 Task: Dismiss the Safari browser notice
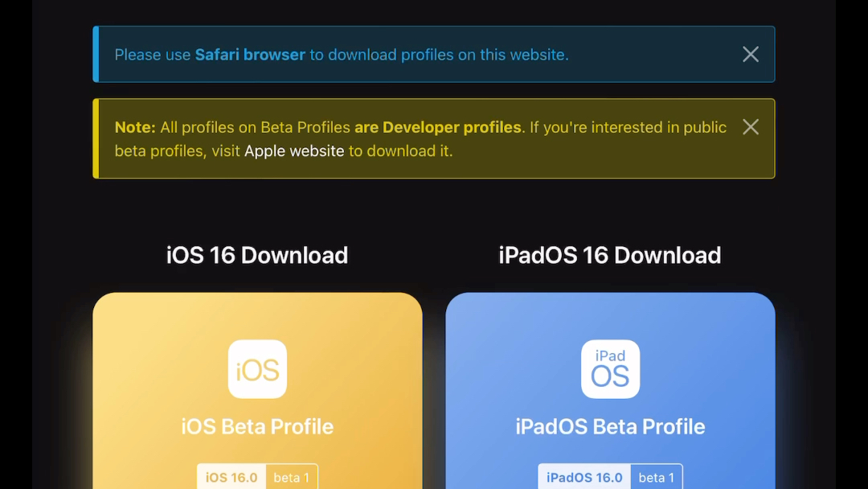point(751,54)
